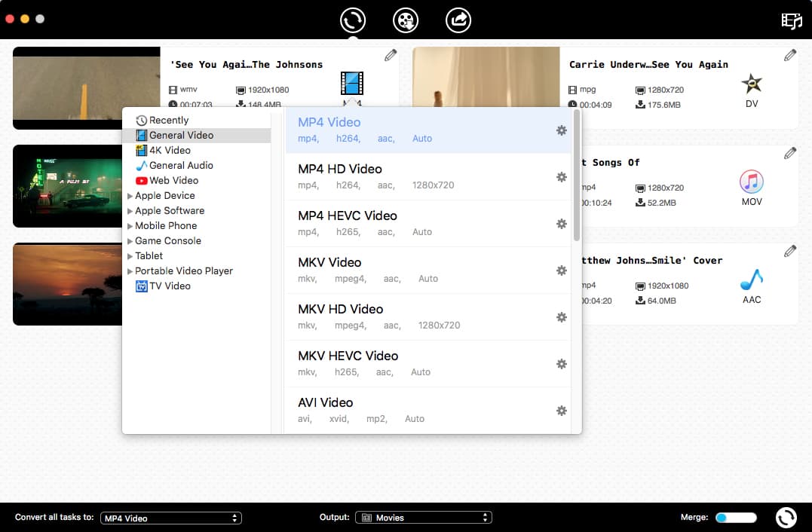The height and width of the screenshot is (532, 812).
Task: Open the video editor icon at top right
Action: click(791, 21)
